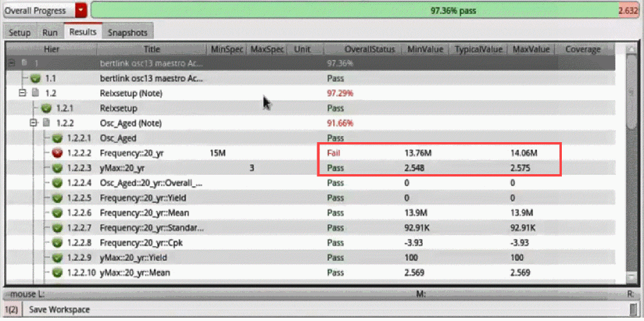Click pass icon of row 1.2.2.10
The width and height of the screenshot is (644, 321).
pos(57,272)
